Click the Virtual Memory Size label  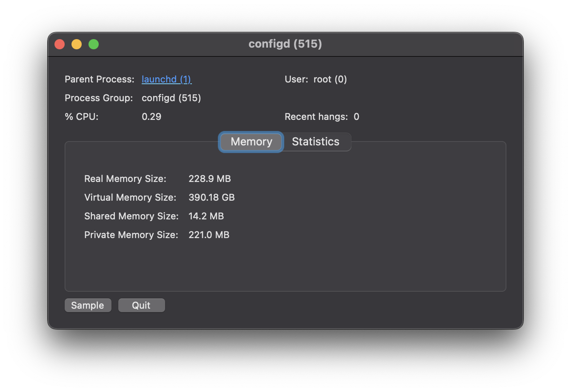(x=130, y=197)
